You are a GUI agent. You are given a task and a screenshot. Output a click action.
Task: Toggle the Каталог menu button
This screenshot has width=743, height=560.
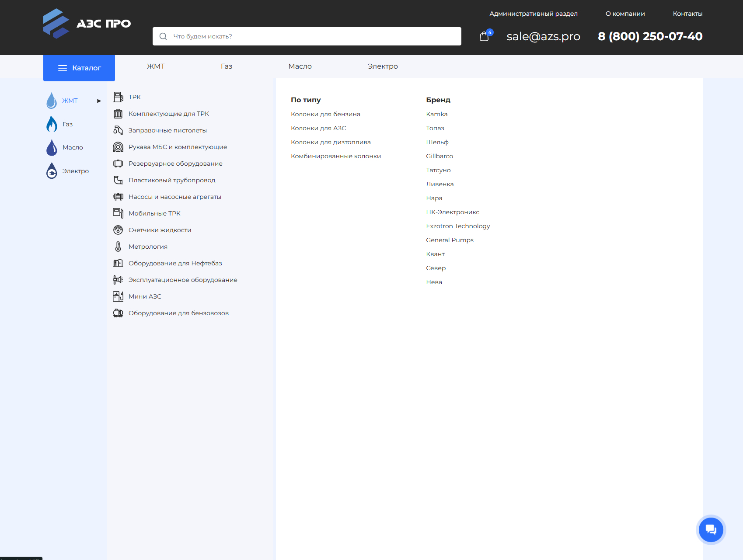coord(79,68)
